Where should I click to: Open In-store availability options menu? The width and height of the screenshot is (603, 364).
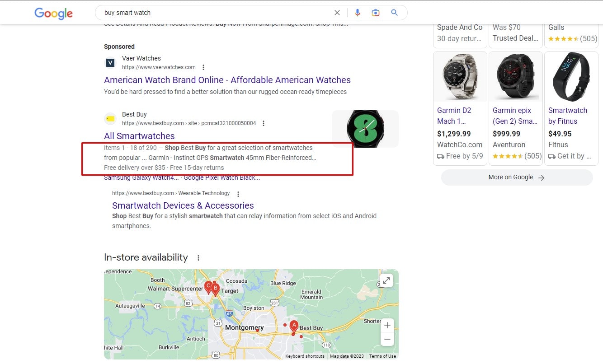coord(198,258)
